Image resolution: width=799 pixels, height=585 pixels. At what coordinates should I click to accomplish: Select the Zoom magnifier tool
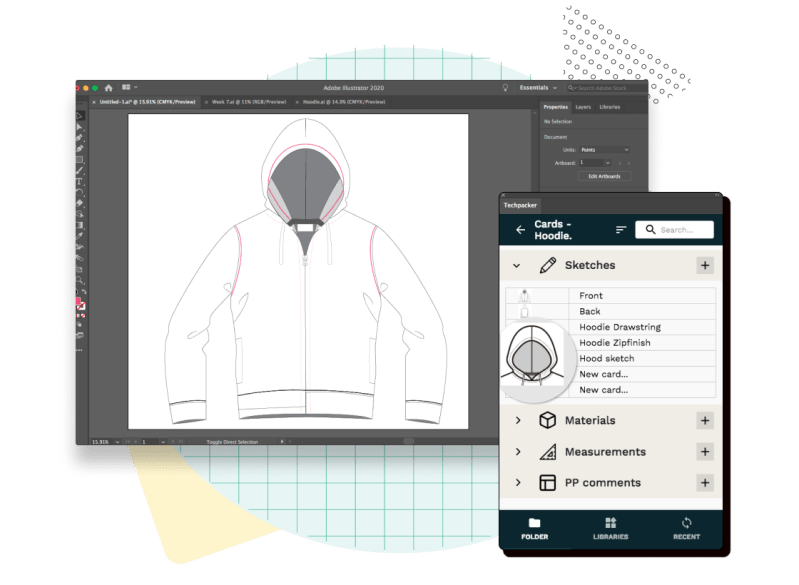(79, 280)
